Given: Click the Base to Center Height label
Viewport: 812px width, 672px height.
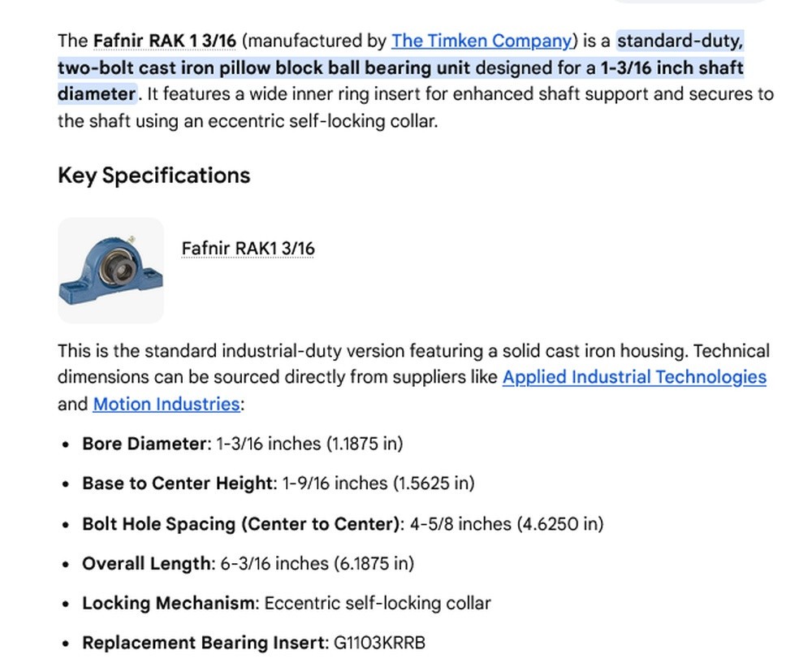Looking at the screenshot, I should point(177,483).
